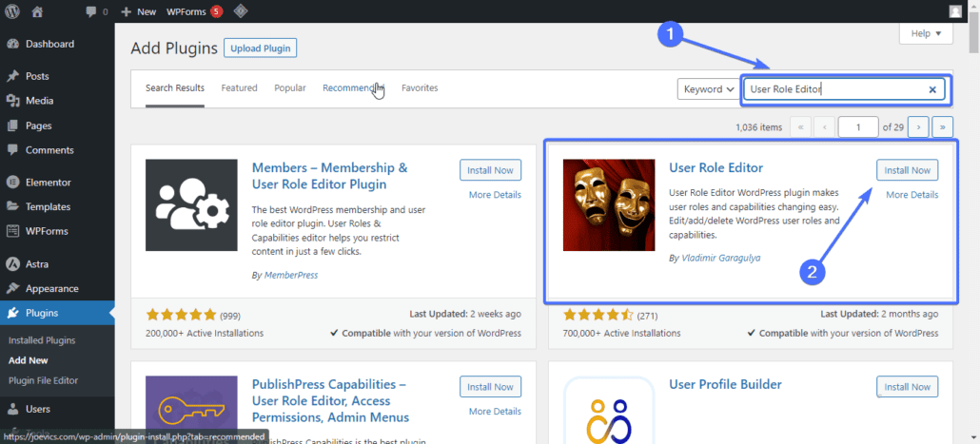Switch to Favorites tab

[x=420, y=88]
